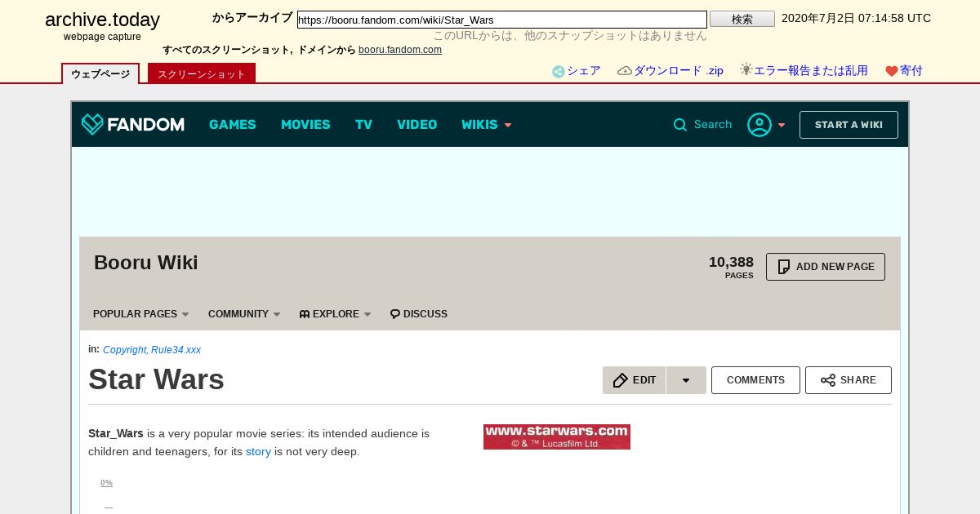Open the booru.fandom.com domain link
The height and width of the screenshot is (514, 980).
[x=400, y=50]
